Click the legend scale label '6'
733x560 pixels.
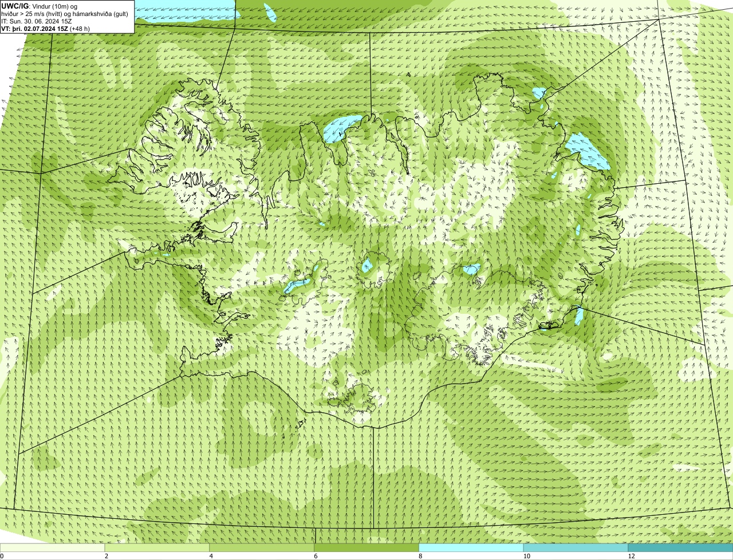tap(316, 556)
